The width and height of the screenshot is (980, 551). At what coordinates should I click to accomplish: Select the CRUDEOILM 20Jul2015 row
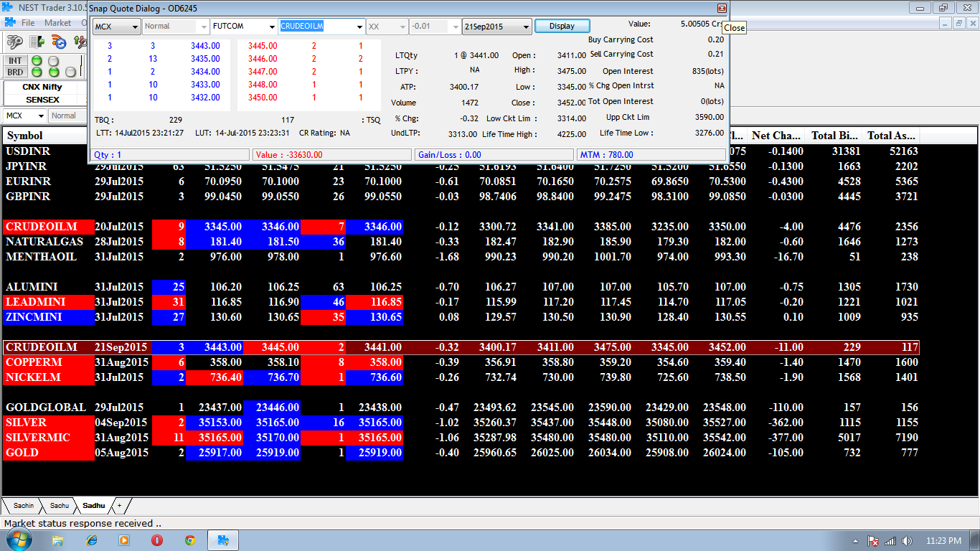(x=461, y=227)
